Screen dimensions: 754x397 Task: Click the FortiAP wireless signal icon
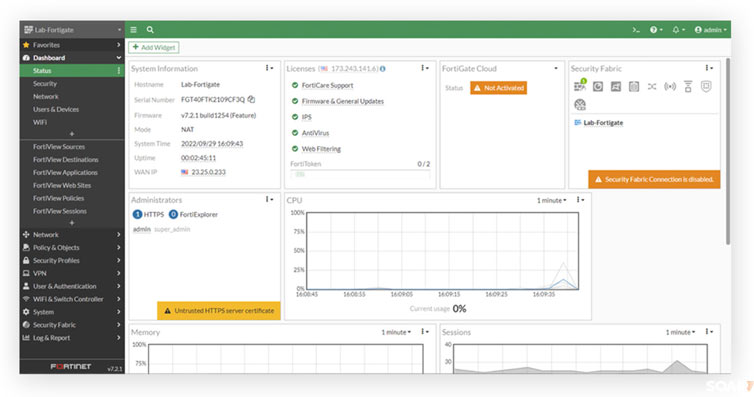tap(670, 87)
